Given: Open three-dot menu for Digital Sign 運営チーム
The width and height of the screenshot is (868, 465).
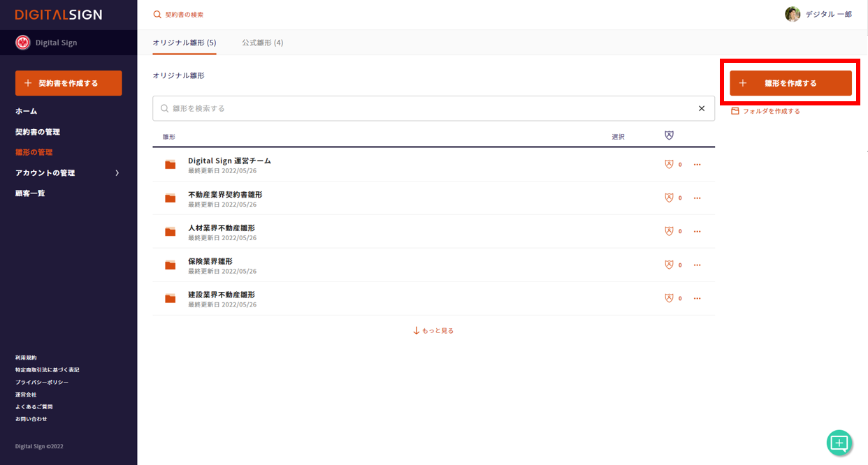Looking at the screenshot, I should coord(697,165).
